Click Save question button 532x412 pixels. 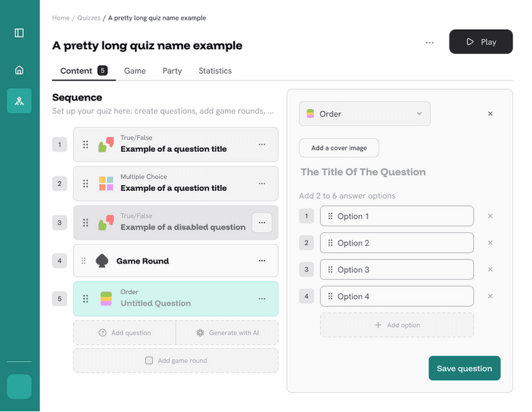[x=464, y=368]
